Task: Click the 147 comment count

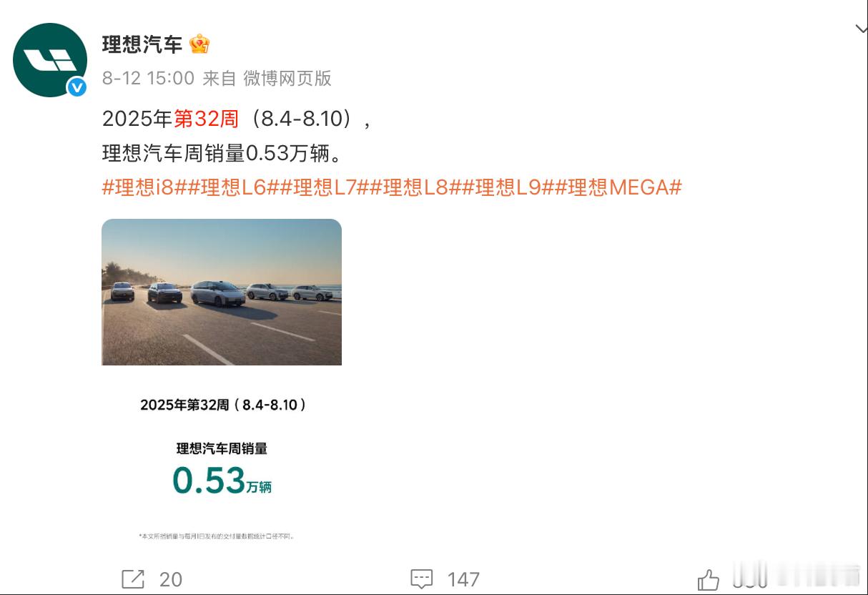Action: [463, 579]
